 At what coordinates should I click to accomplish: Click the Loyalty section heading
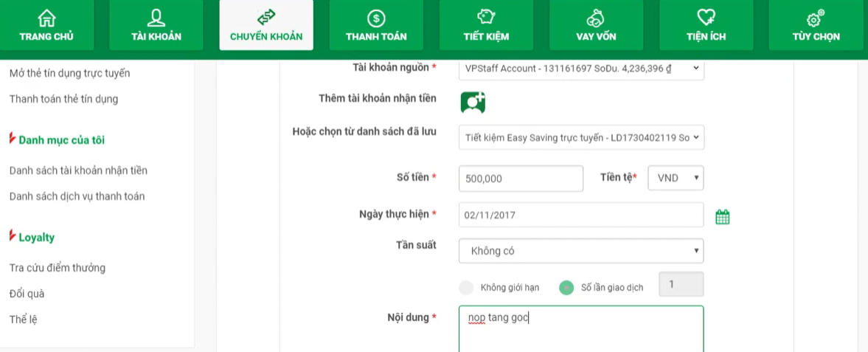(37, 238)
